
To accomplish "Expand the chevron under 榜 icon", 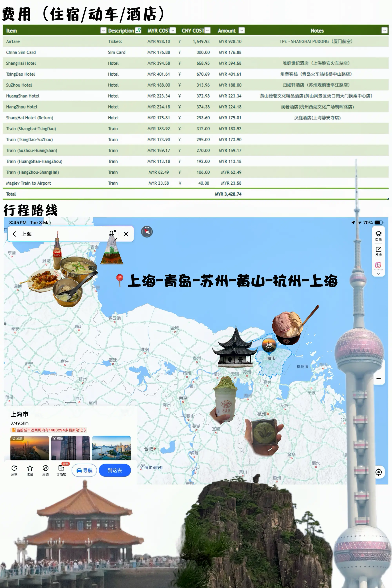I will point(378,274).
